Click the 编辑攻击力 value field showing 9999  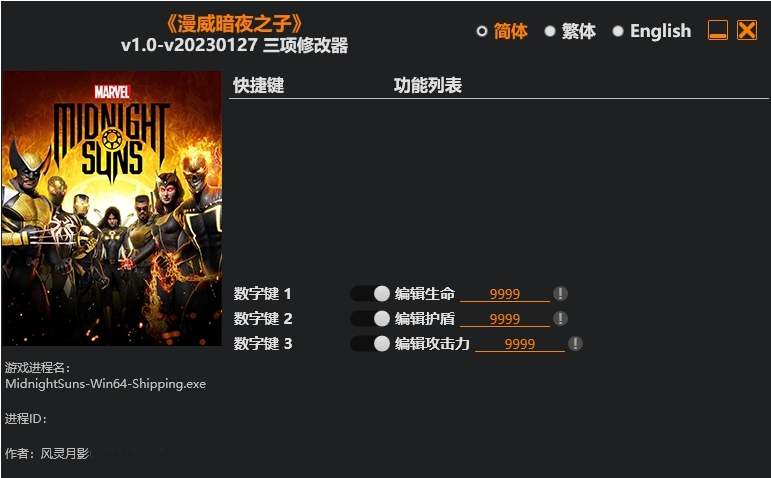click(520, 344)
